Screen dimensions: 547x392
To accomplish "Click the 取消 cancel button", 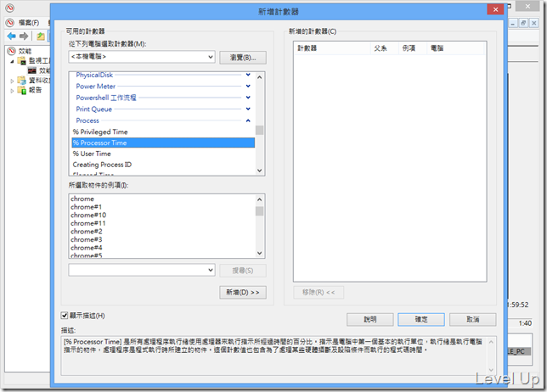I will click(x=473, y=320).
